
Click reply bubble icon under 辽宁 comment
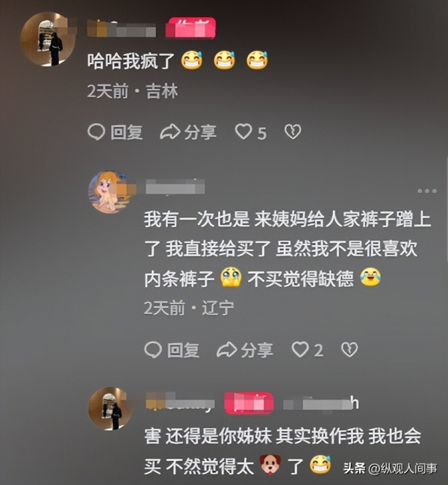[x=153, y=350]
